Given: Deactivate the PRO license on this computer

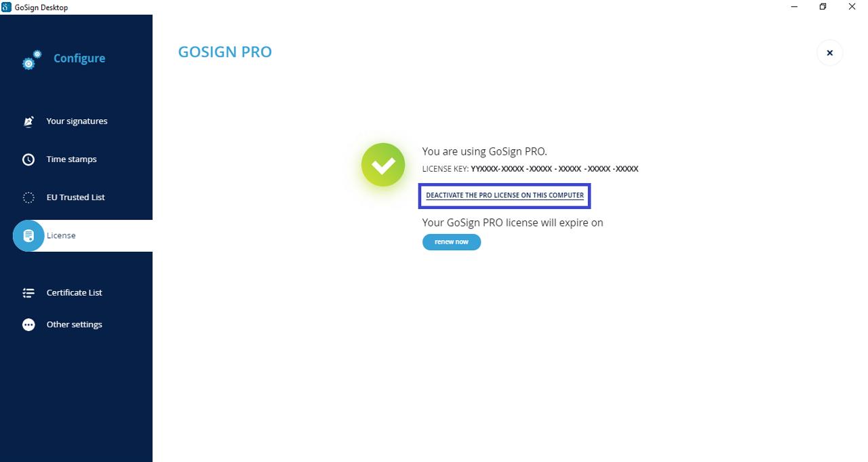Looking at the screenshot, I should pyautogui.click(x=505, y=195).
